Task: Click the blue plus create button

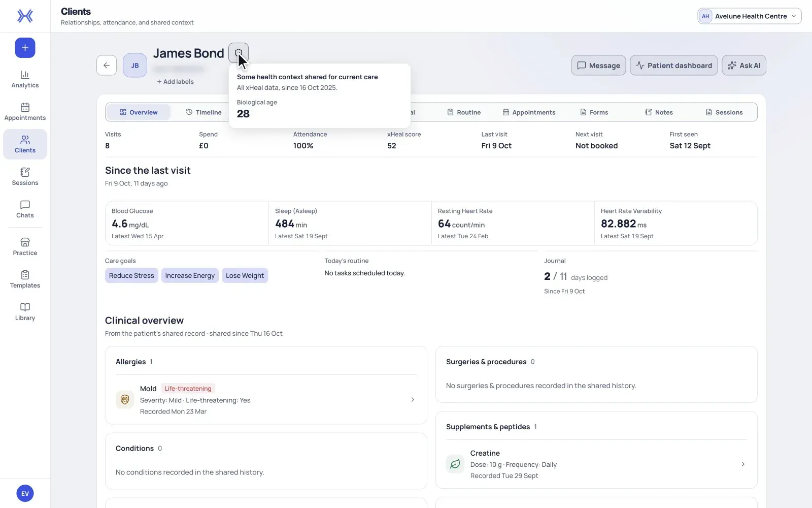Action: [x=25, y=48]
